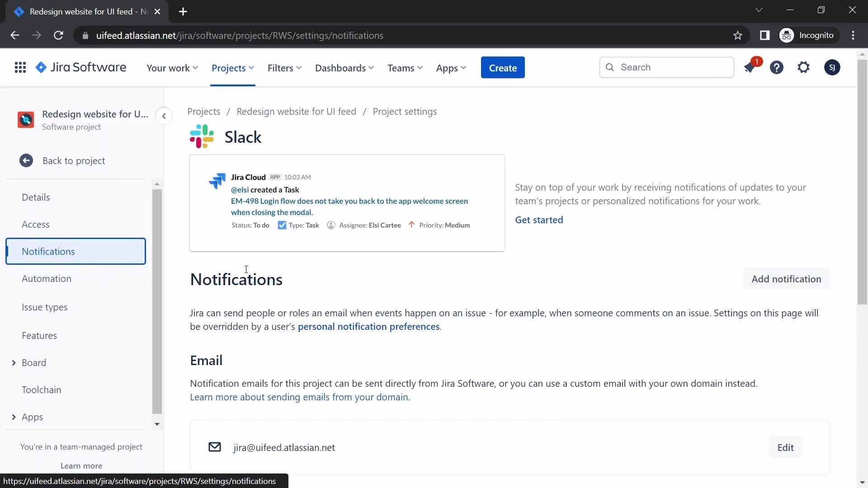
Task: Expand the Board sidebar section
Action: [x=14, y=363]
